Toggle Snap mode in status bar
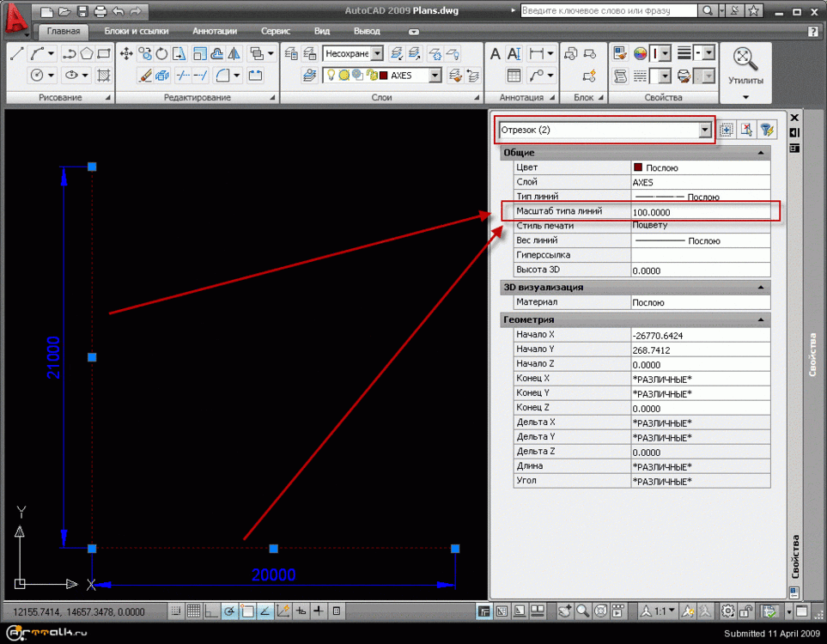 point(176,611)
